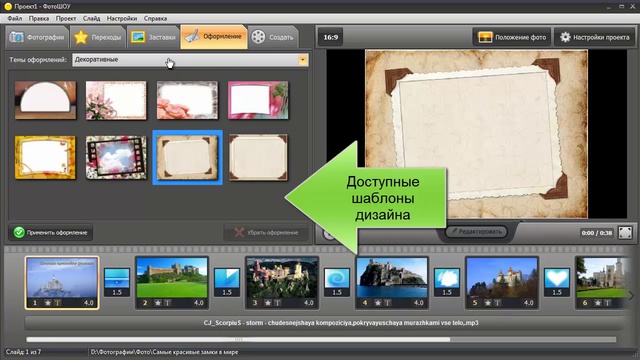Click the 0:00 / 0:38 time display

597,233
